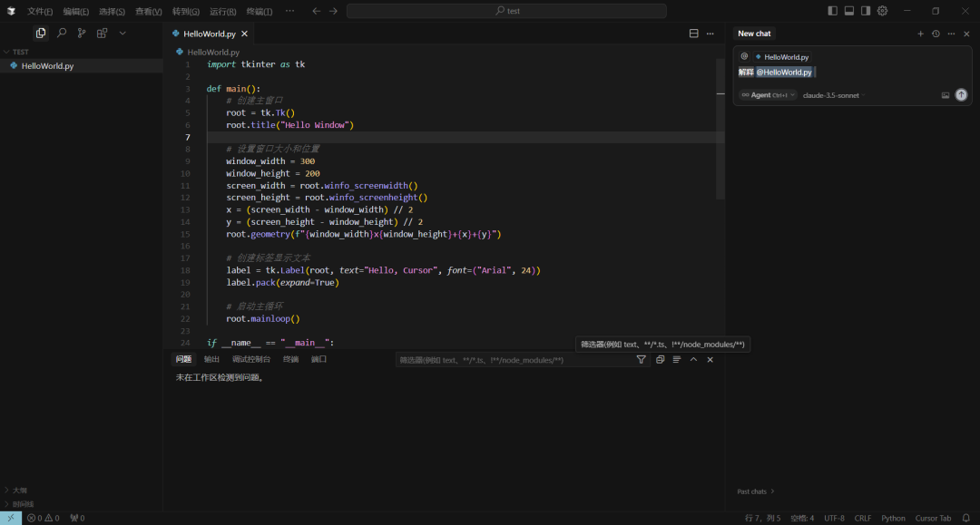
Task: Open the Source Control view icon
Action: tap(82, 33)
